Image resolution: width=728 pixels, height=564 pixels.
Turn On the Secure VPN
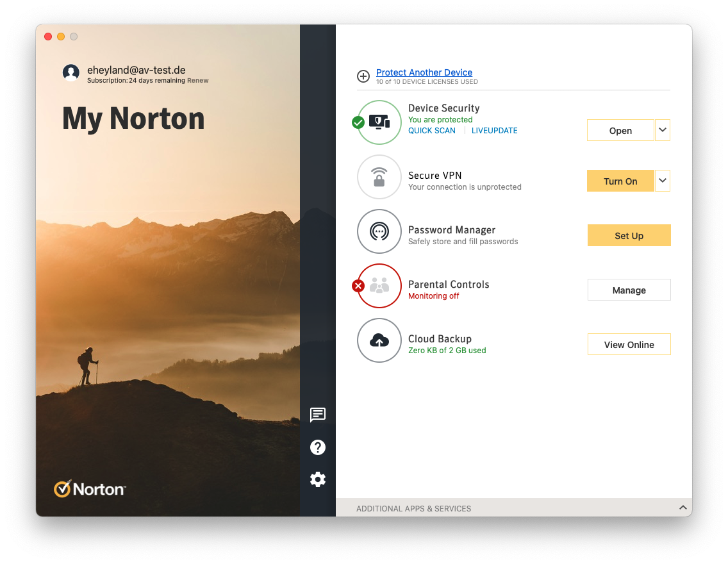[620, 181]
